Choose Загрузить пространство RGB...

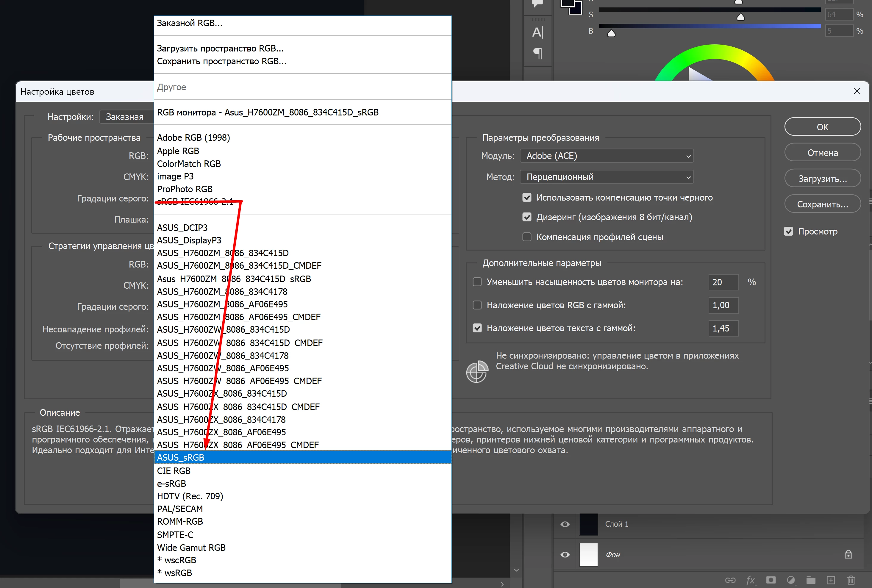tap(302, 49)
